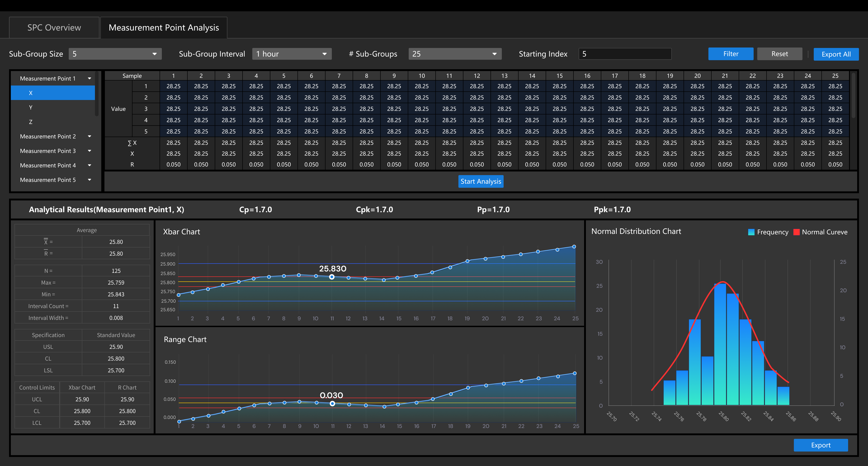The height and width of the screenshot is (466, 868).
Task: Click the Starting Index input field
Action: coord(625,54)
